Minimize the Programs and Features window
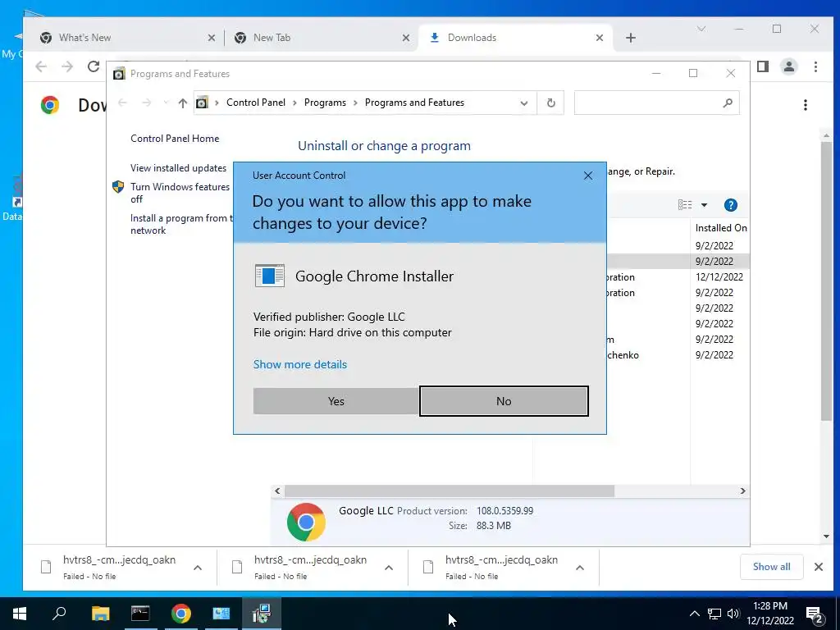The height and width of the screenshot is (630, 840). pos(656,73)
